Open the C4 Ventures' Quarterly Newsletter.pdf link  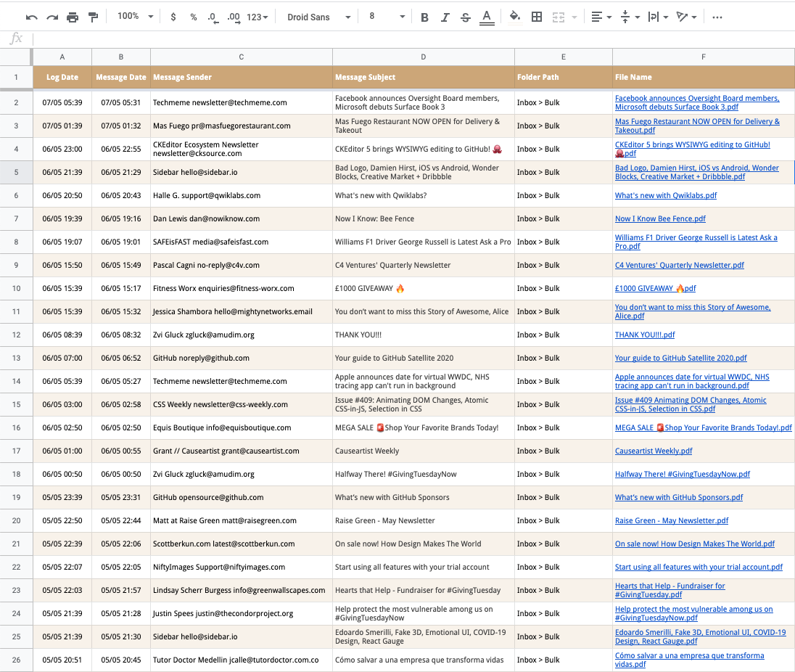tap(680, 266)
